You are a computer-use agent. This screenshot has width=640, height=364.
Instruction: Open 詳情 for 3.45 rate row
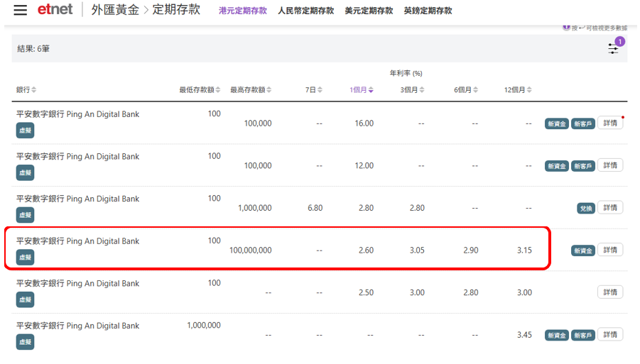pos(609,335)
